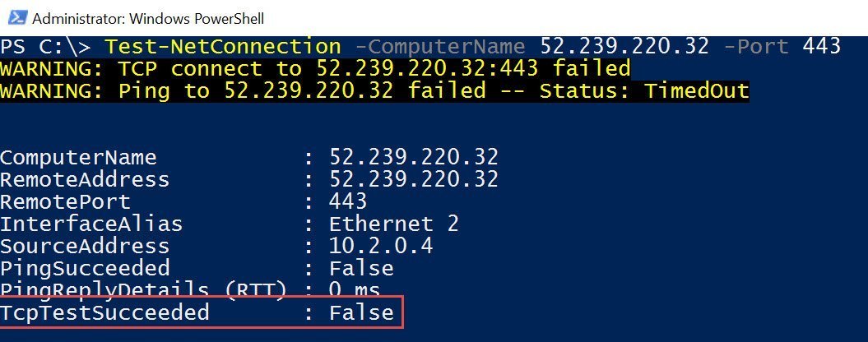This screenshot has width=868, height=342.
Task: Click the IP address in the command line
Action: (x=624, y=46)
